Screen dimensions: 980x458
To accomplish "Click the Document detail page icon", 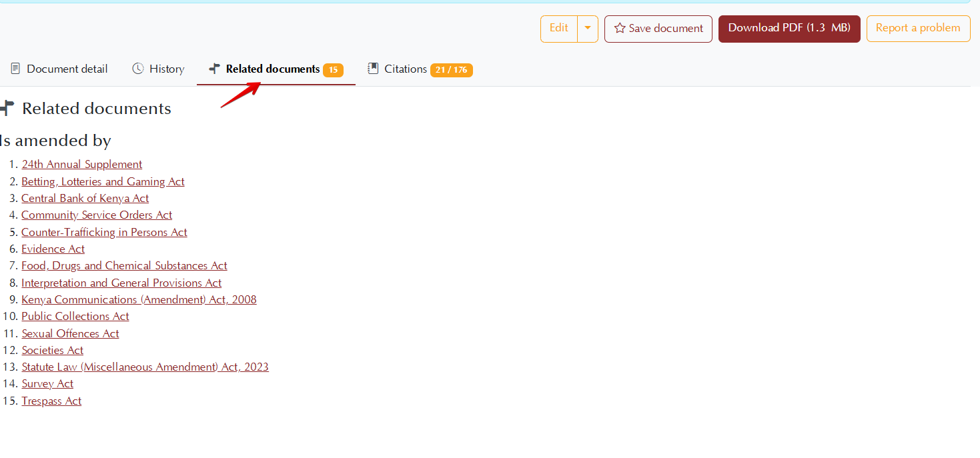I will (x=15, y=69).
